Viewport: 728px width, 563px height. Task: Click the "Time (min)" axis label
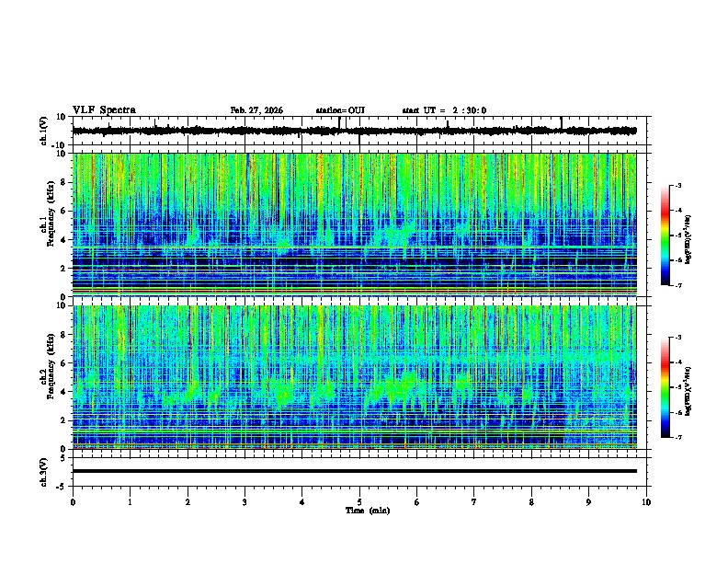(x=368, y=511)
